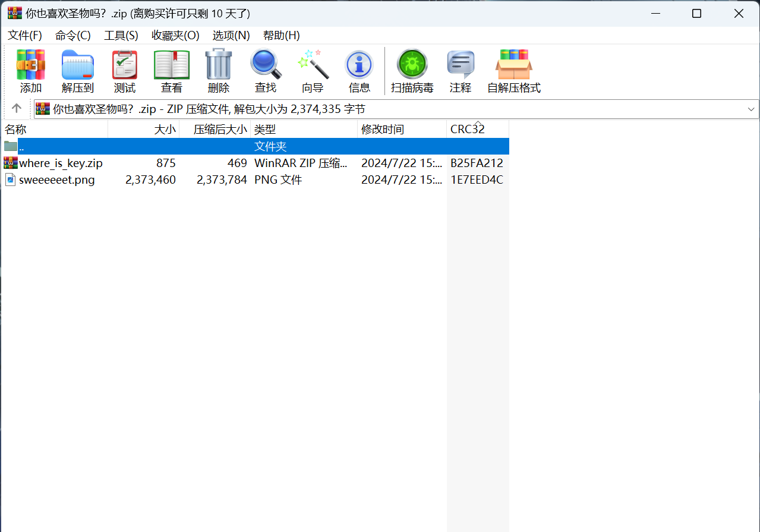Open the 文件(F) menu
This screenshot has height=532, width=760.
(25, 36)
